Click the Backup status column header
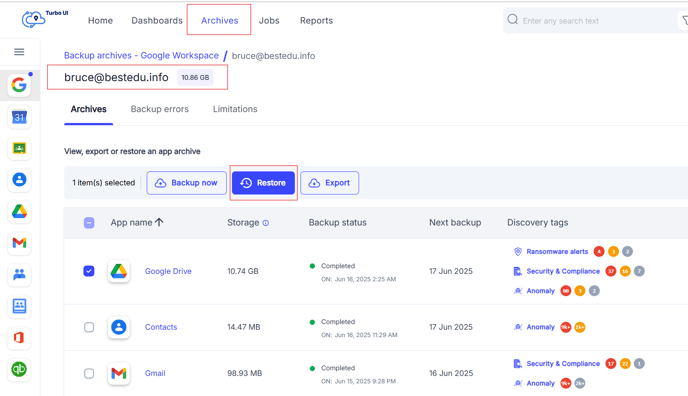 coord(337,223)
